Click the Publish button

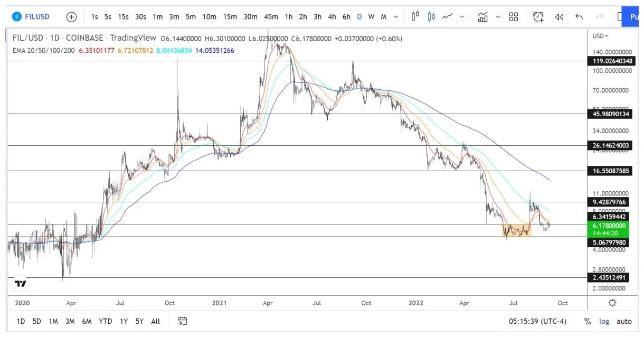point(633,16)
